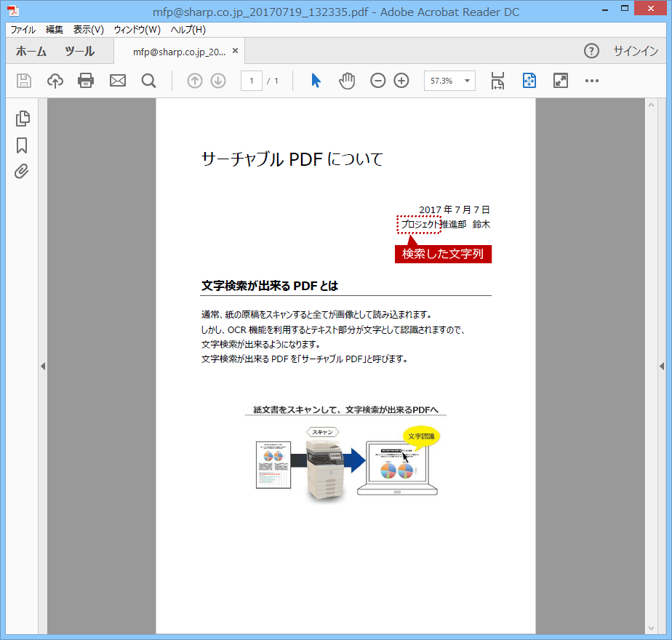Click the page number input field
The height and width of the screenshot is (640, 672).
click(x=252, y=81)
